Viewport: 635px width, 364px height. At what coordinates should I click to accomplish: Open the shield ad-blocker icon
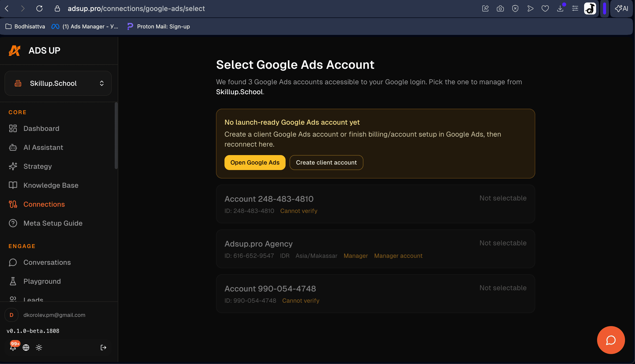click(515, 8)
